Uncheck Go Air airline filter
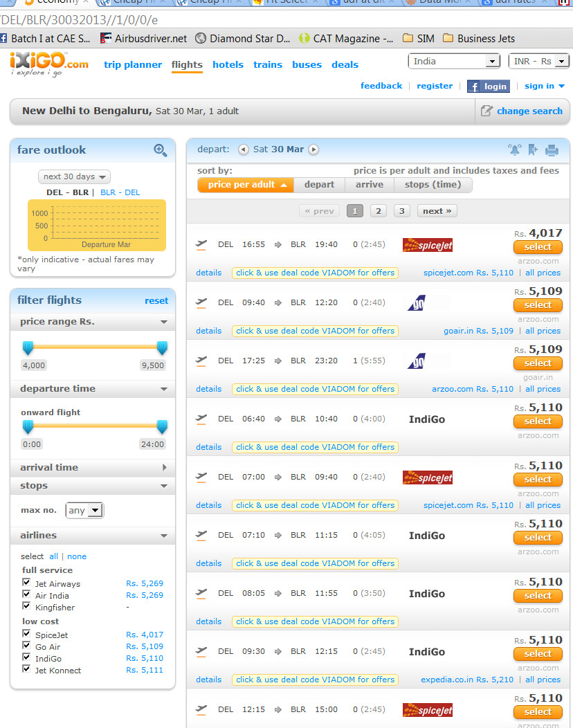 click(x=26, y=646)
